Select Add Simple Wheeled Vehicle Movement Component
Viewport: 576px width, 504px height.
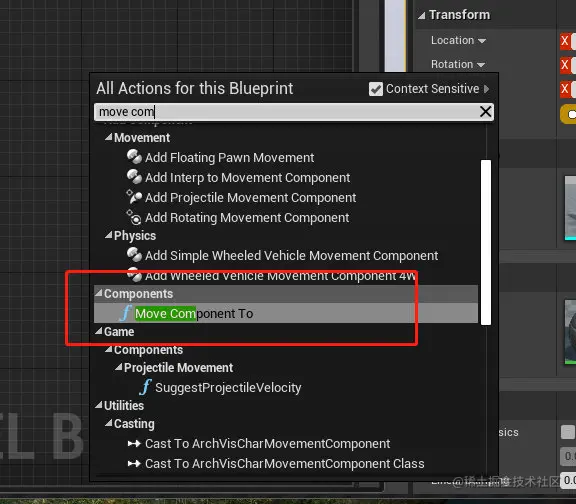point(291,256)
